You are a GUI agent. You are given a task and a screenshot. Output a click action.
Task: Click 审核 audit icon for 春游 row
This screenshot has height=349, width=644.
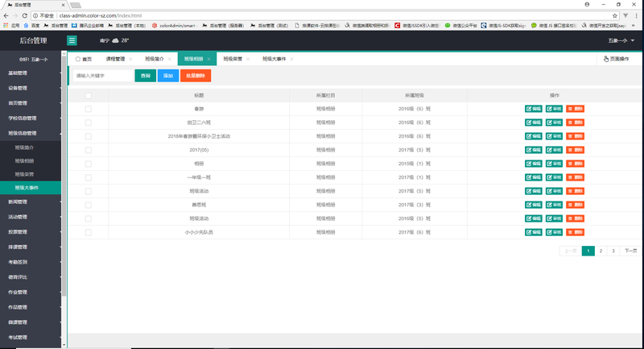click(554, 109)
